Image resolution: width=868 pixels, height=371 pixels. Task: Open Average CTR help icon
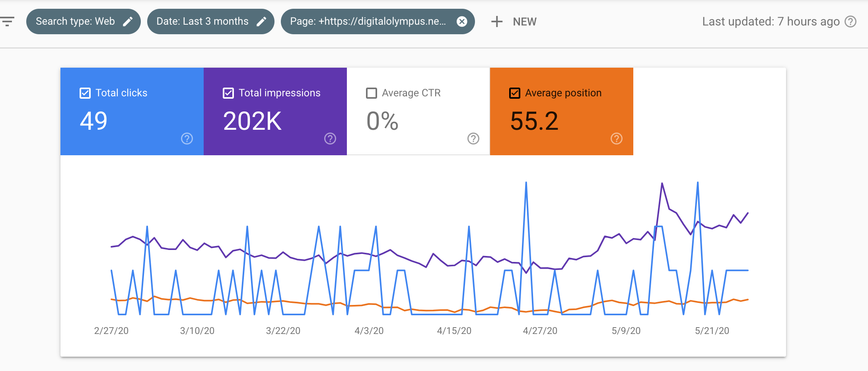[473, 139]
